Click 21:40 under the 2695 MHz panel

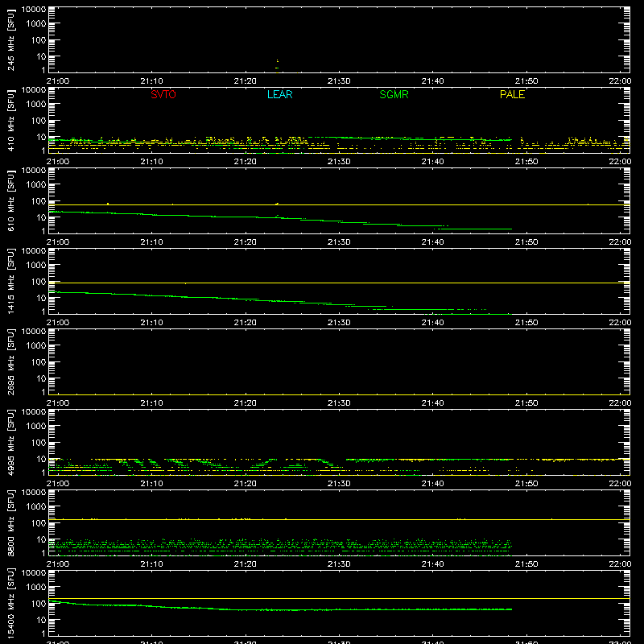[432, 403]
